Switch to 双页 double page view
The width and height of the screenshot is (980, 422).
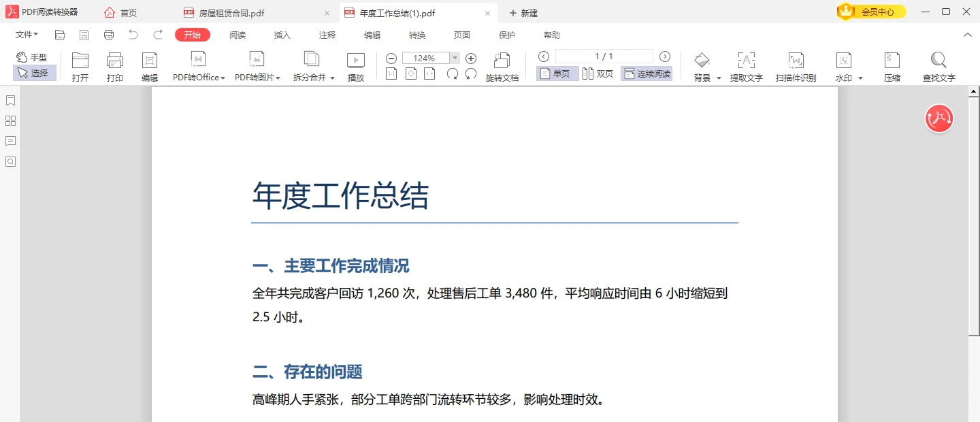click(598, 74)
